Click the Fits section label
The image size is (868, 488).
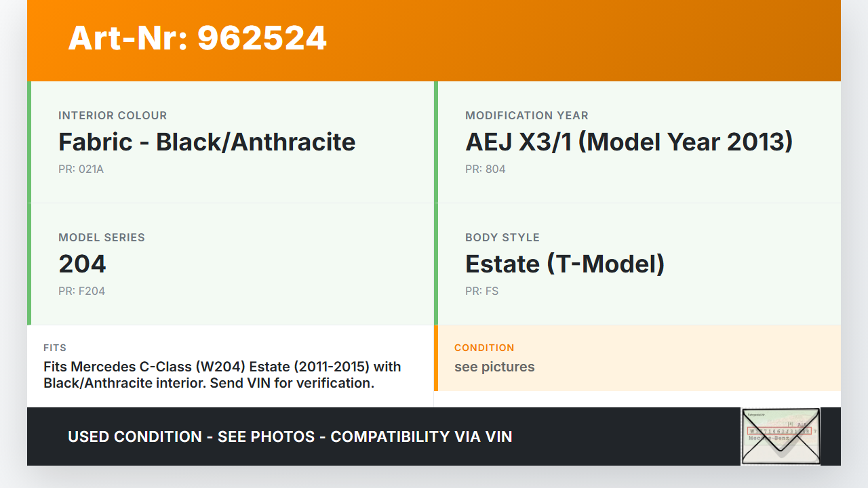[x=55, y=348]
